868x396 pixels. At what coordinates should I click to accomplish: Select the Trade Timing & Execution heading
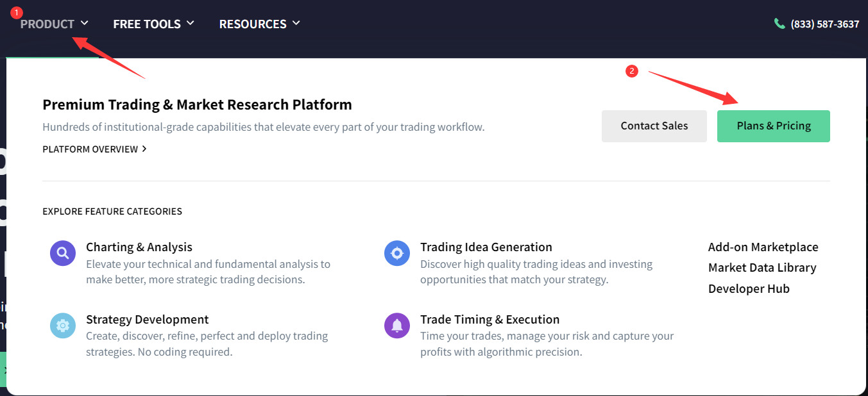click(x=489, y=319)
